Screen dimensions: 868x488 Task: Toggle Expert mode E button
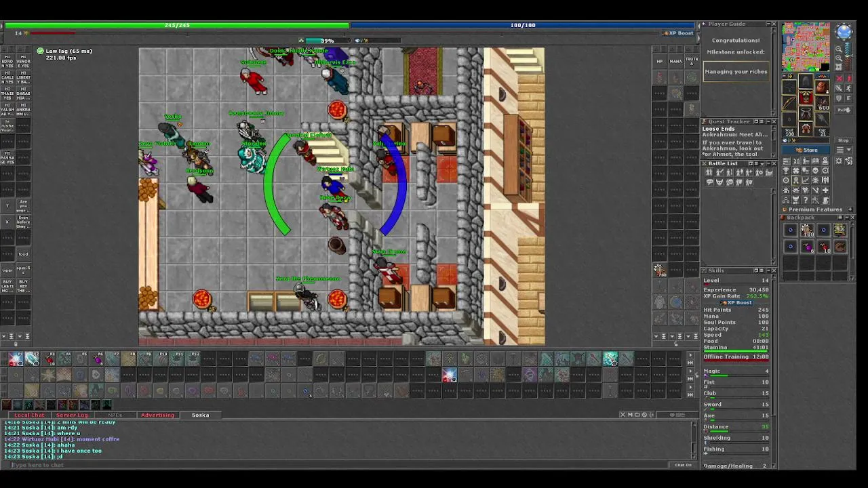[x=848, y=98]
